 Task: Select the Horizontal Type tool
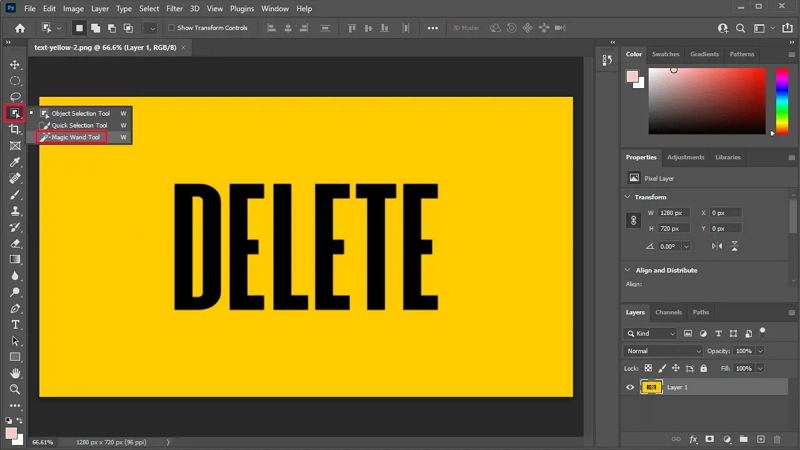click(x=15, y=324)
